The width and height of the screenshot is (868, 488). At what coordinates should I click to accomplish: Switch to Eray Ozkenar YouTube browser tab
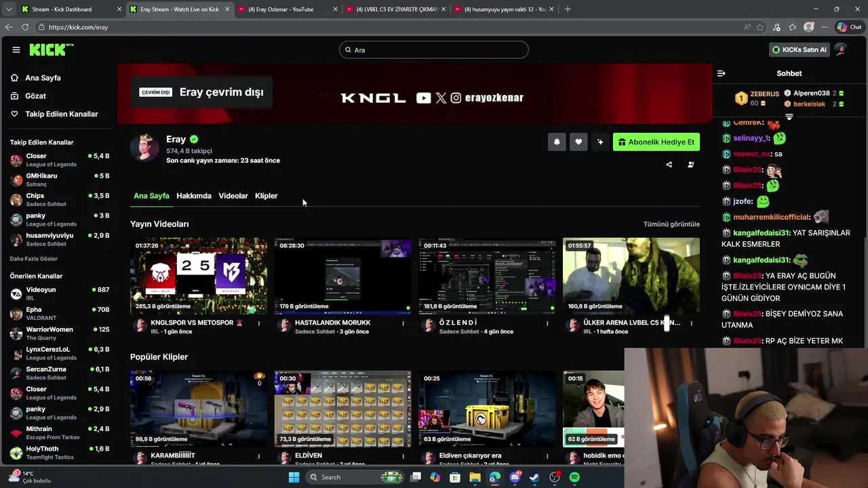click(288, 9)
